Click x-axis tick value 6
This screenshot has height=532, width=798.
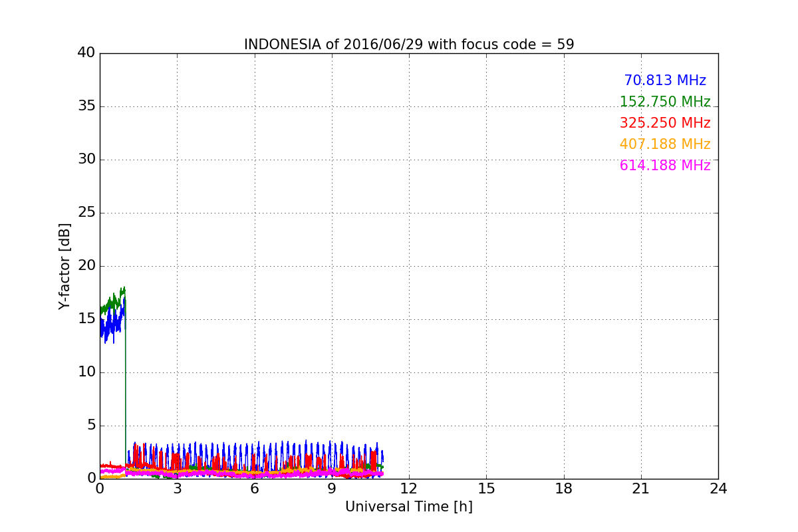click(x=254, y=489)
